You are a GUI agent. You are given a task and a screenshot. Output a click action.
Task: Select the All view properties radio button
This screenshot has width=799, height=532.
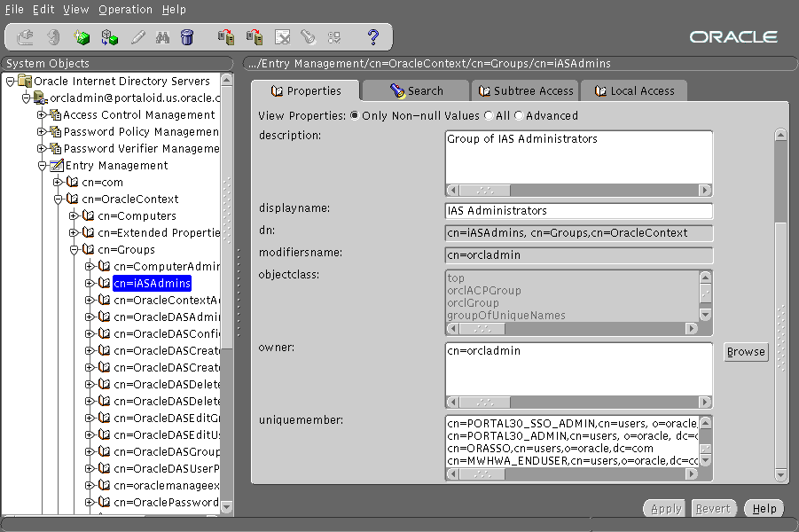pyautogui.click(x=488, y=115)
